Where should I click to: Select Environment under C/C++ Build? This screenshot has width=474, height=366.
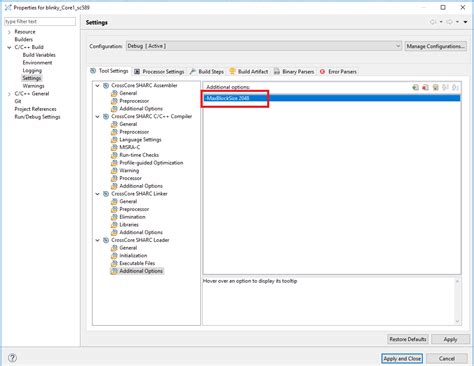pyautogui.click(x=37, y=63)
